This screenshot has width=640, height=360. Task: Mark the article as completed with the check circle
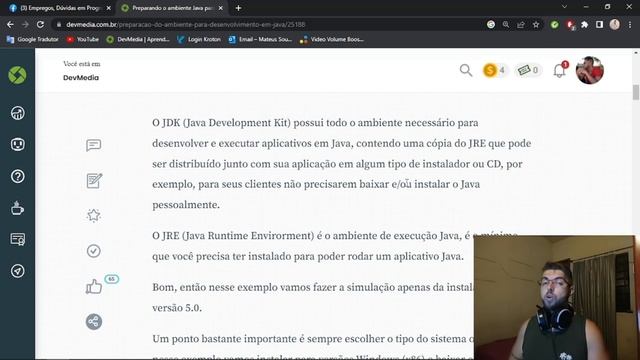tap(93, 251)
